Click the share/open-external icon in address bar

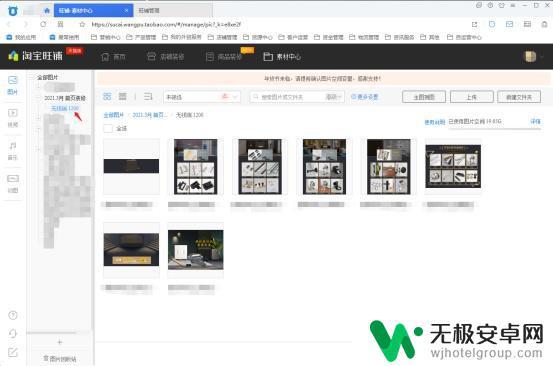(x=474, y=24)
